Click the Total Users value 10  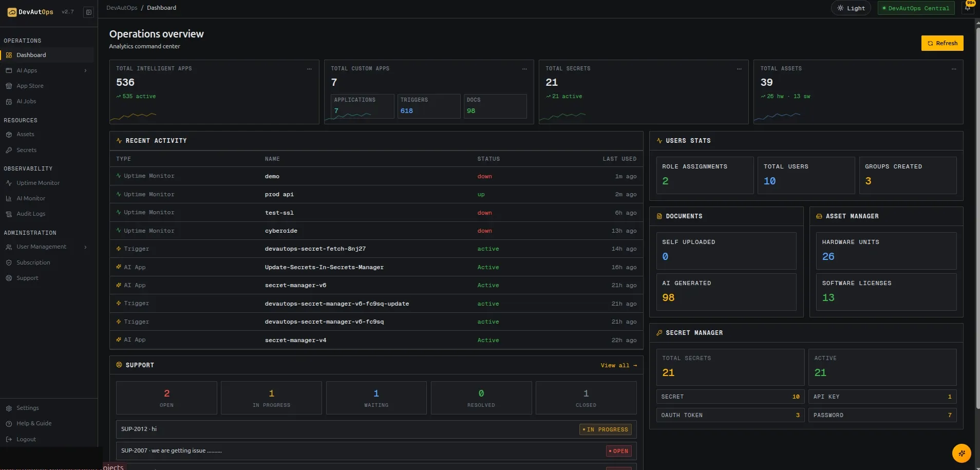click(769, 181)
